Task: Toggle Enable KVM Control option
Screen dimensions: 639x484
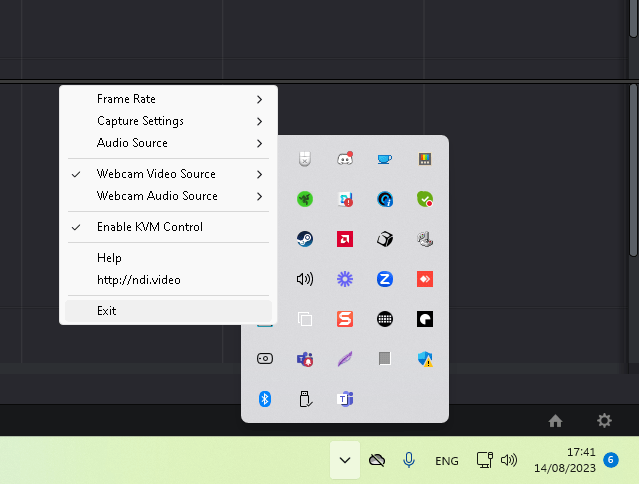Action: click(168, 227)
